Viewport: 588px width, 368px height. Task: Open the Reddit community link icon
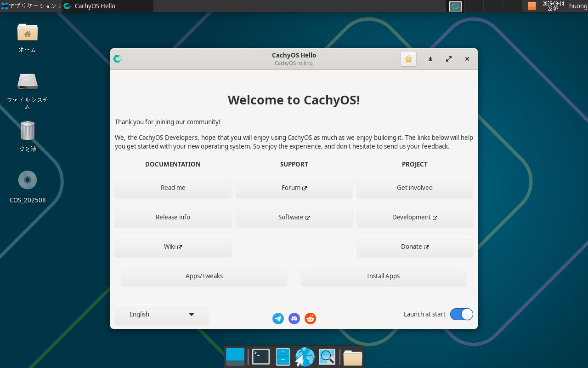click(x=311, y=318)
